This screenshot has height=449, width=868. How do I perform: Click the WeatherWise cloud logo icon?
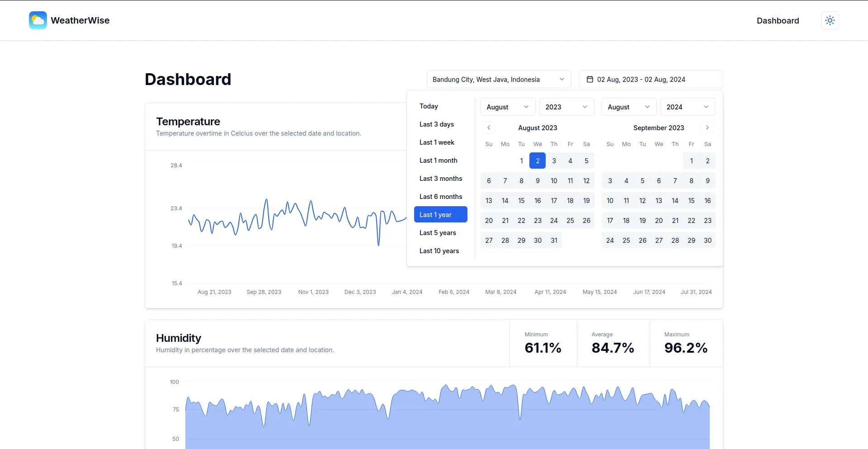(x=38, y=20)
